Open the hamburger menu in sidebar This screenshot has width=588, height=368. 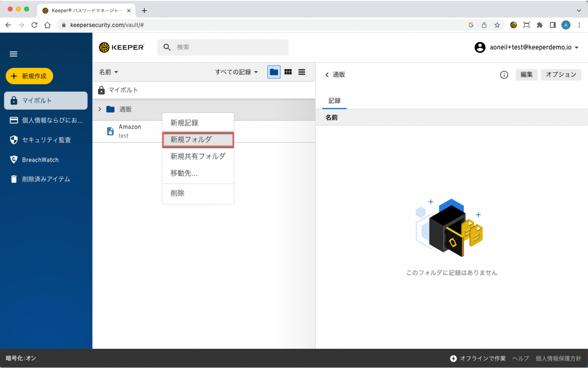click(13, 54)
